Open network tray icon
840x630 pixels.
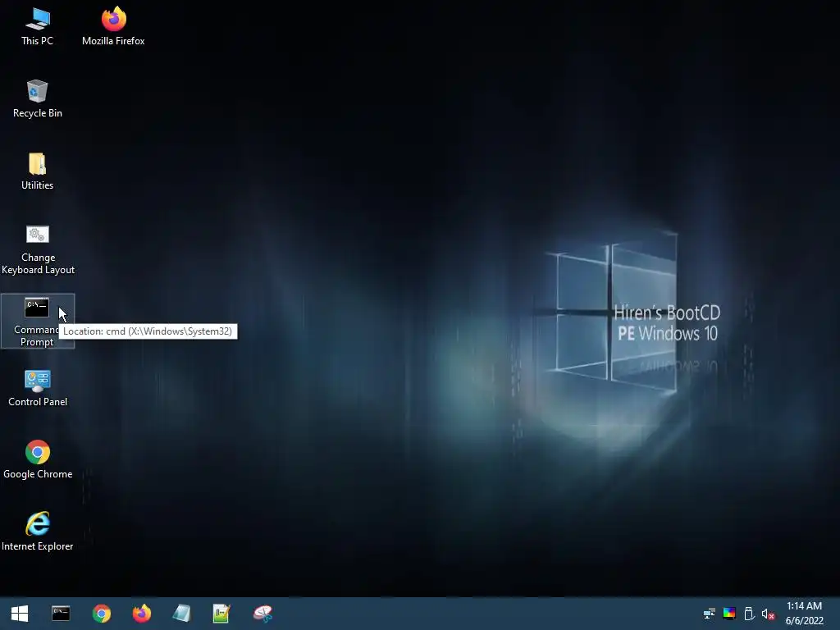(x=710, y=614)
